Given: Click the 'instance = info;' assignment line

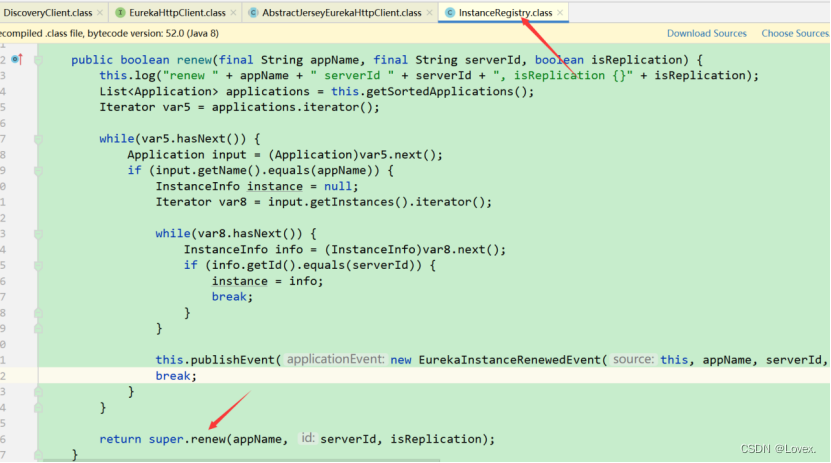Looking at the screenshot, I should click(x=267, y=281).
